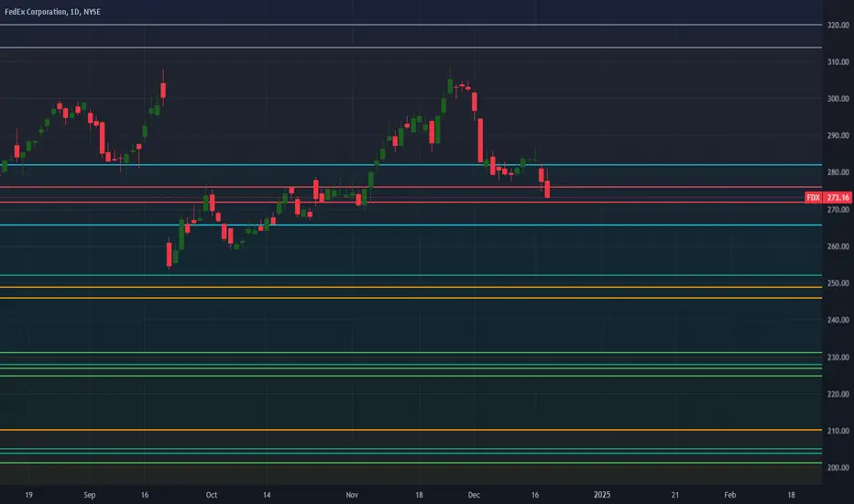The height and width of the screenshot is (504, 854).
Task: Select the cyan horizontal line near 266
Action: click(411, 225)
